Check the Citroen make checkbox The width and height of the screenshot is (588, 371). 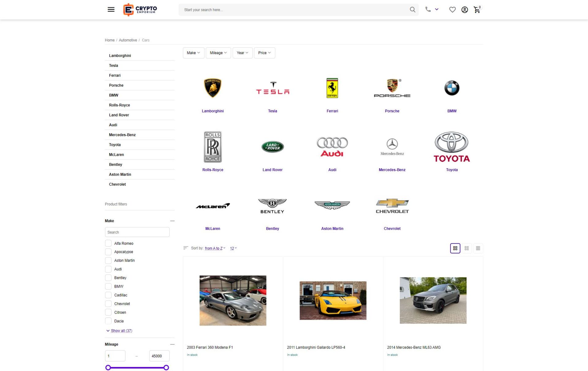[108, 312]
